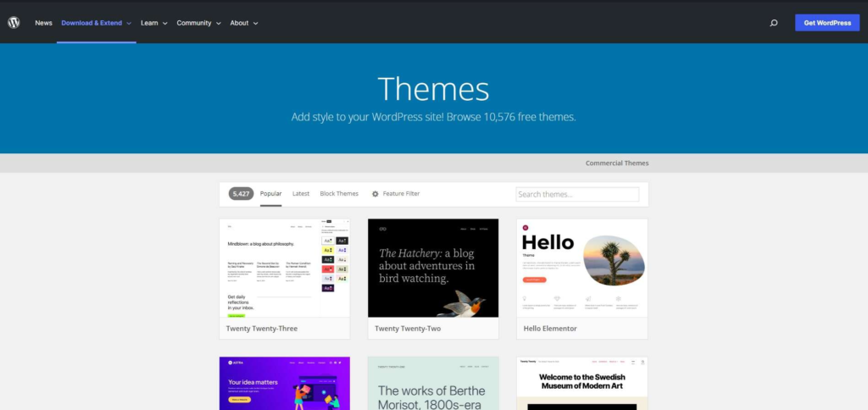Expand the Learn dropdown chevron
Viewport: 868px width, 410px height.
[165, 23]
